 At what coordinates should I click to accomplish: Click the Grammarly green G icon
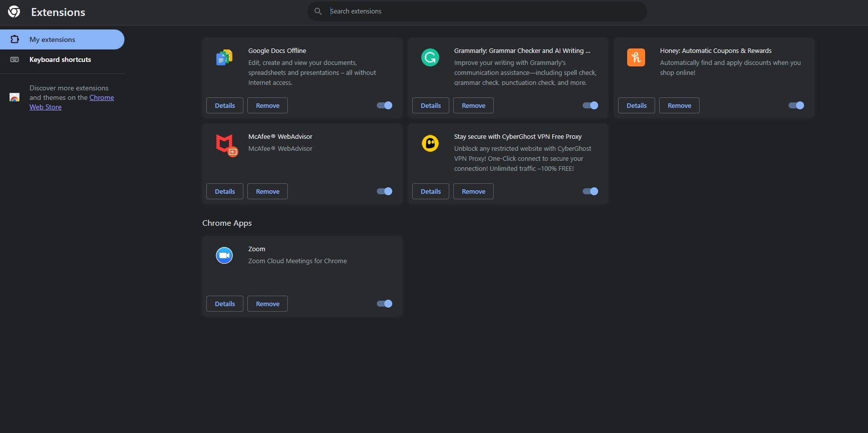pyautogui.click(x=430, y=58)
